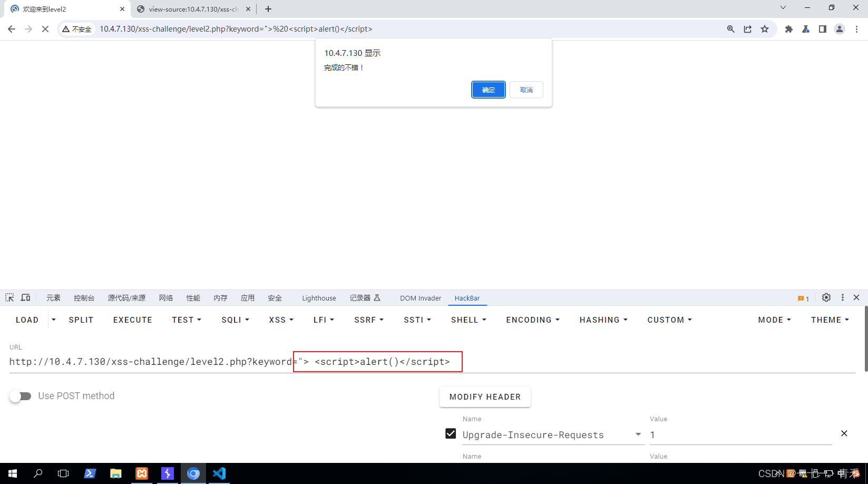Open the DOM Invader tab
The width and height of the screenshot is (868, 484).
421,298
